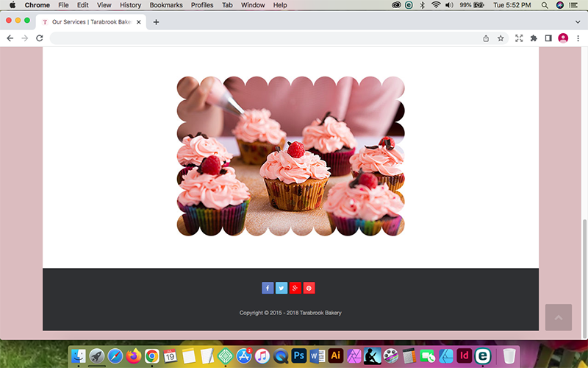Open the Bookmarks menu
Screen dimensions: 588x368
166,5
